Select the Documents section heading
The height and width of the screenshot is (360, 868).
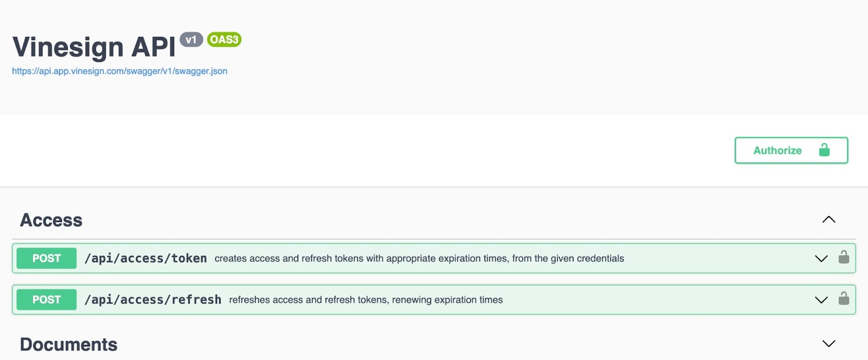click(68, 345)
